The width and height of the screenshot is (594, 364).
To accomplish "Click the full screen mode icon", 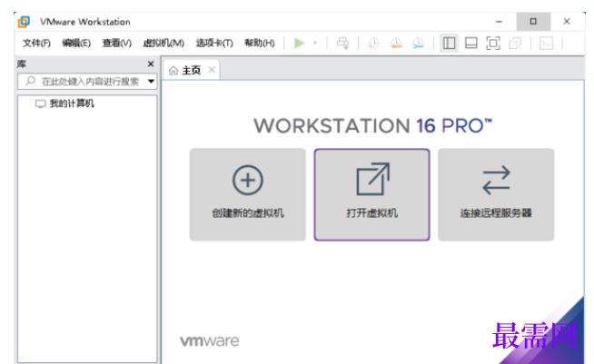I will point(493,44).
